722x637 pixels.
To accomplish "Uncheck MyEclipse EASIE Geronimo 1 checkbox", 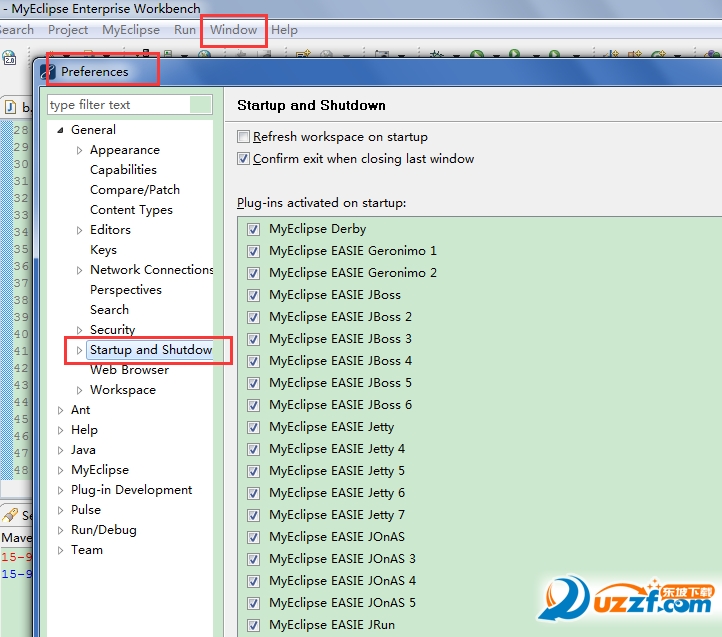I will point(253,251).
